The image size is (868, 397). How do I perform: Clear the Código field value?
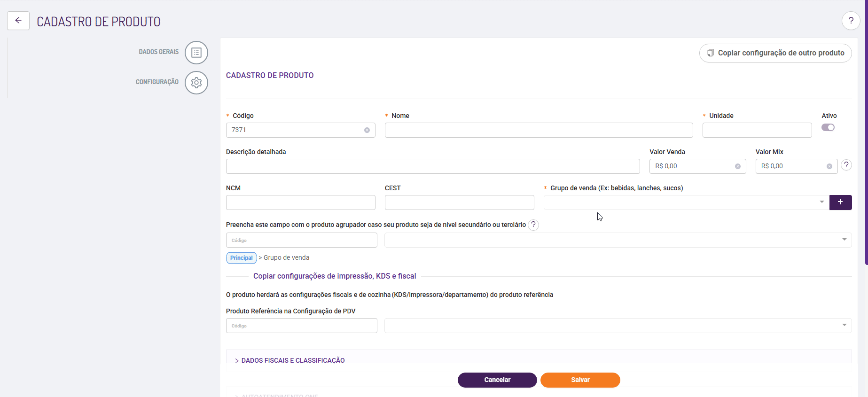point(367,130)
